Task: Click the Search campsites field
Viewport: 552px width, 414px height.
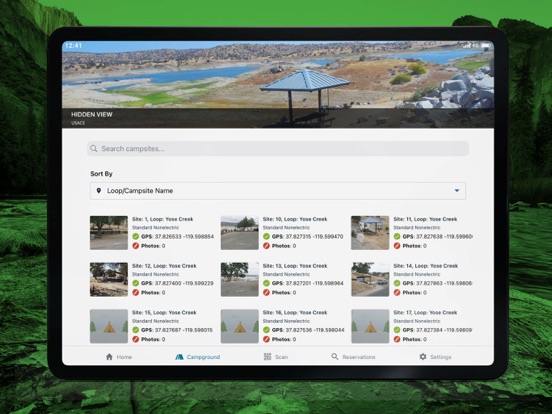Action: pyautogui.click(x=278, y=149)
